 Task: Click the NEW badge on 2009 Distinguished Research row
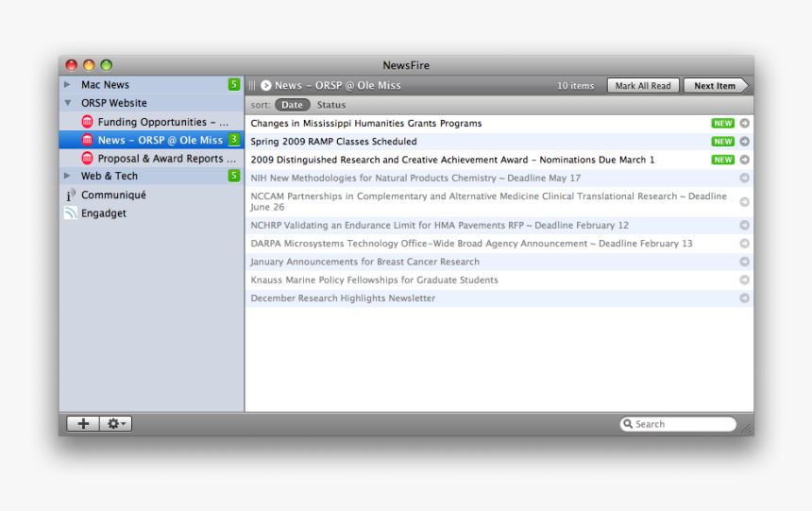tap(722, 160)
